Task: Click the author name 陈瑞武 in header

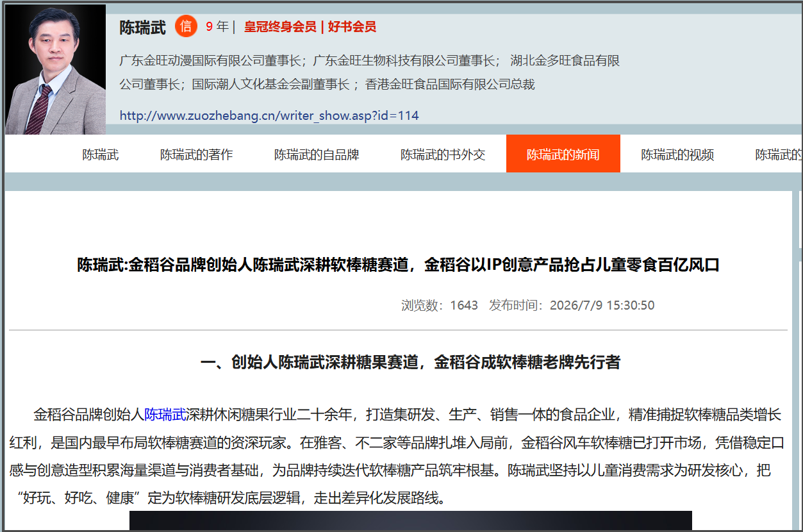Action: 142,27
